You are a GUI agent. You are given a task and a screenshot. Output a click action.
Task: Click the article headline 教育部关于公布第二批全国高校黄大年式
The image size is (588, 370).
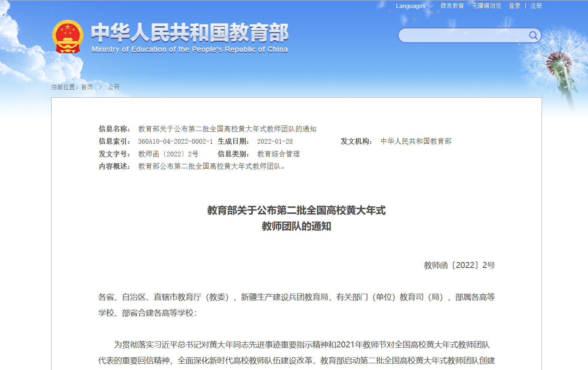pyautogui.click(x=296, y=210)
